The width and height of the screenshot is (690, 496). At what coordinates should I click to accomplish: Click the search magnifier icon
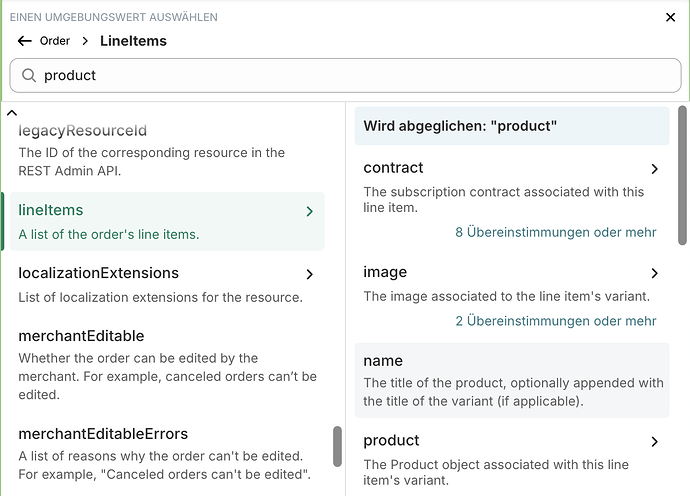point(28,75)
